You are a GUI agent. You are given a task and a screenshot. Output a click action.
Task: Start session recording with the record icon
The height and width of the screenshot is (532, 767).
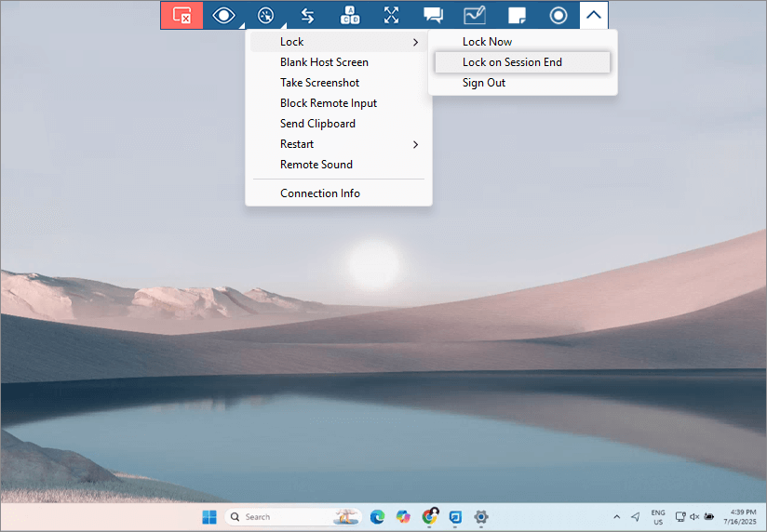(558, 15)
